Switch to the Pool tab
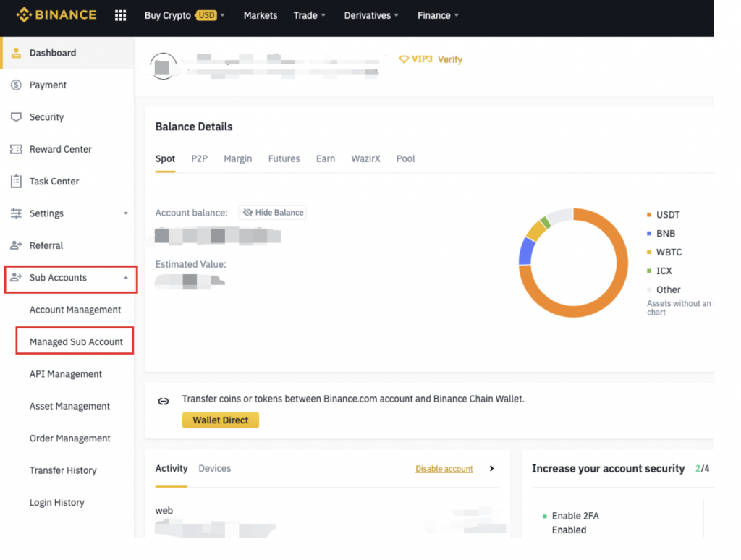 tap(405, 158)
